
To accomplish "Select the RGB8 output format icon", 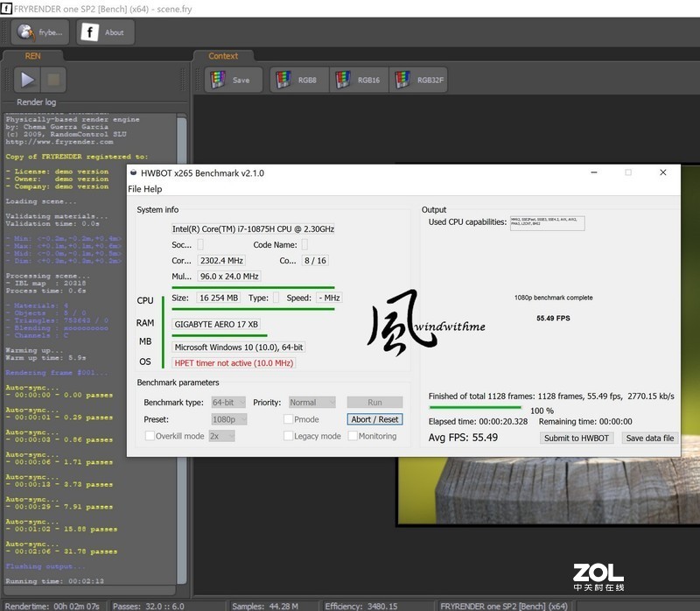I will 299,80.
